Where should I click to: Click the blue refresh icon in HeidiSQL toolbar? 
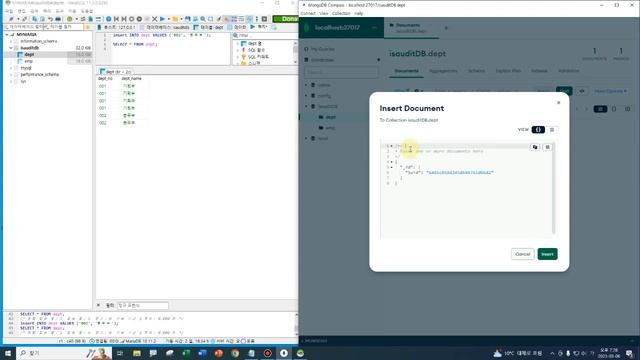108,19
